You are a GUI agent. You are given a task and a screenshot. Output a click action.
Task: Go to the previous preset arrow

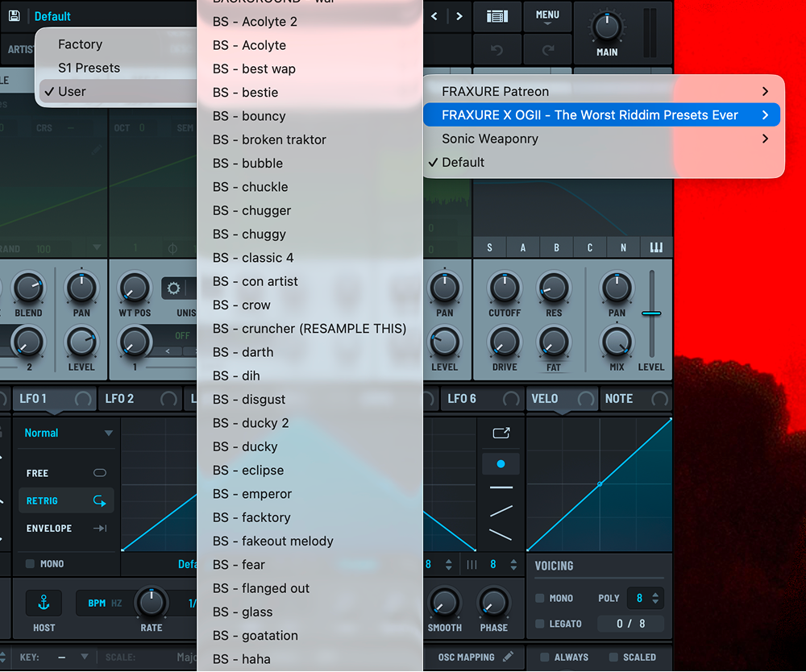tap(434, 16)
